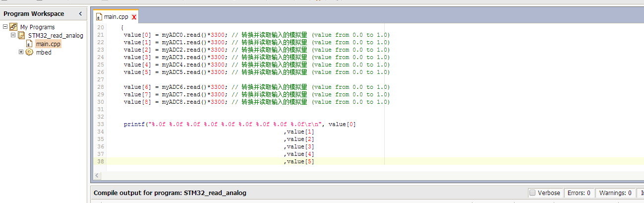
Task: Show the Errors: 0 filter
Action: click(579, 193)
